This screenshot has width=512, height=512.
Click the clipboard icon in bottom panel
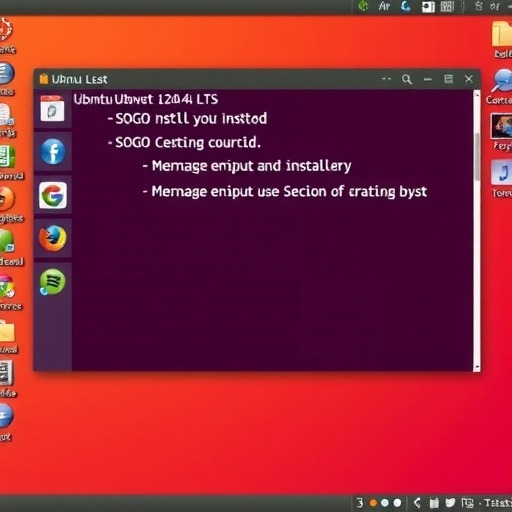point(434,503)
